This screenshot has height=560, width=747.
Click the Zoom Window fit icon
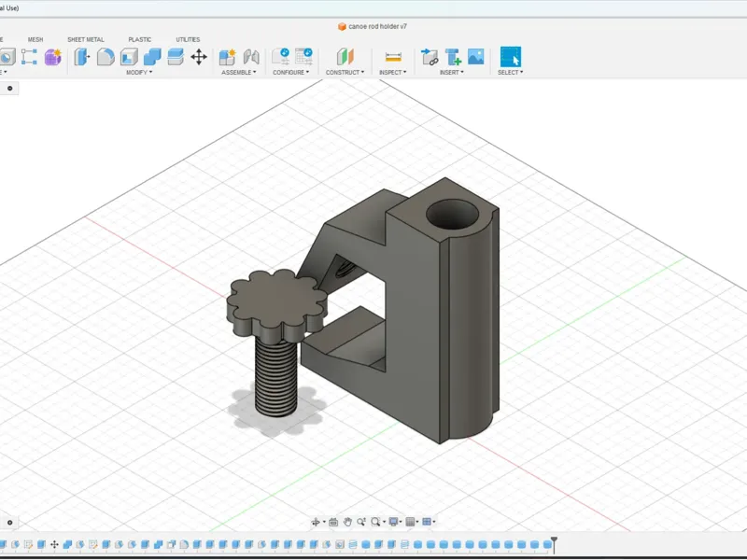375,523
